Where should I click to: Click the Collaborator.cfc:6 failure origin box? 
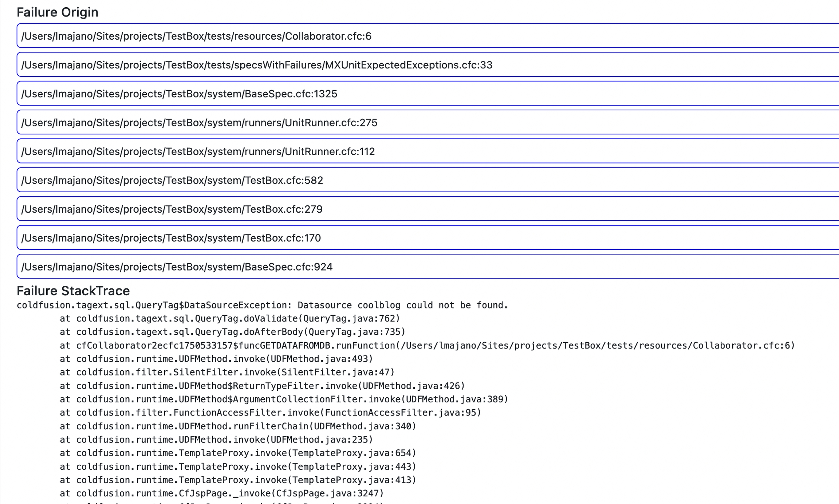[197, 36]
